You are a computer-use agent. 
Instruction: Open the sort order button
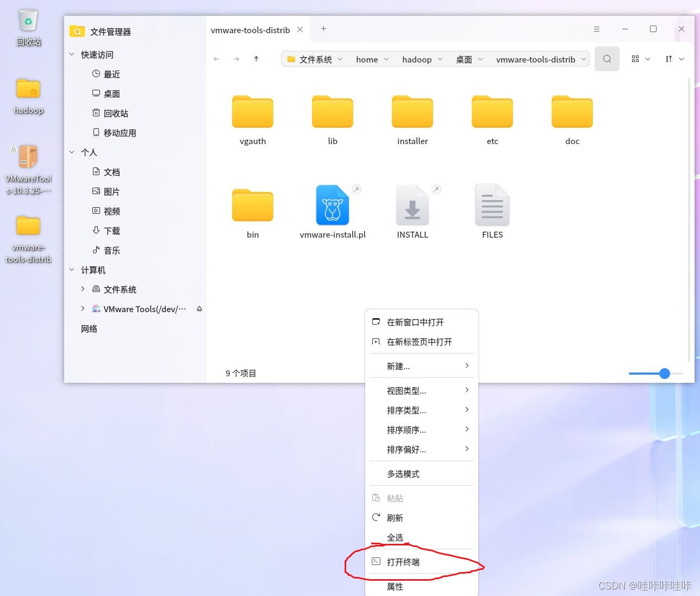coord(669,59)
